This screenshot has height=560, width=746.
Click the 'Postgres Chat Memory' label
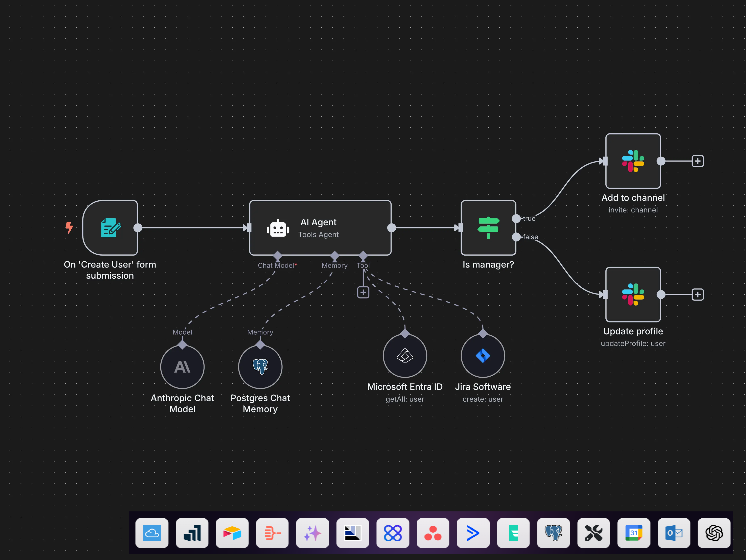pyautogui.click(x=260, y=403)
